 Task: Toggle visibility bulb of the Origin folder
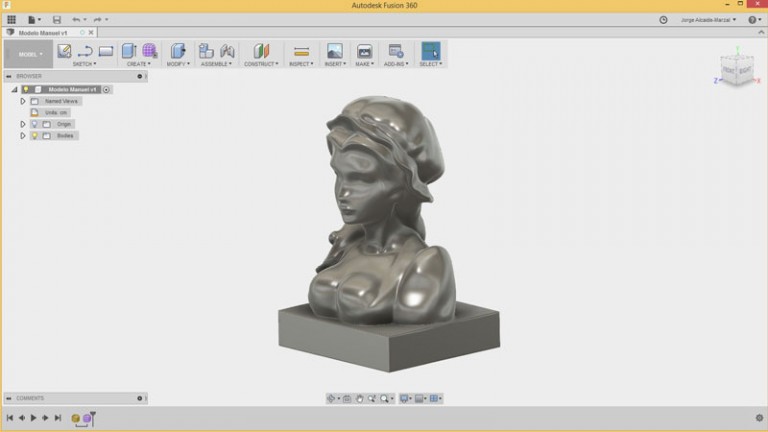click(x=34, y=124)
